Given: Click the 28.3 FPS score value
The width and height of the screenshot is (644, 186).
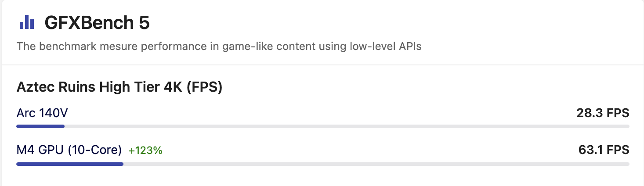Looking at the screenshot, I should pyautogui.click(x=603, y=114).
